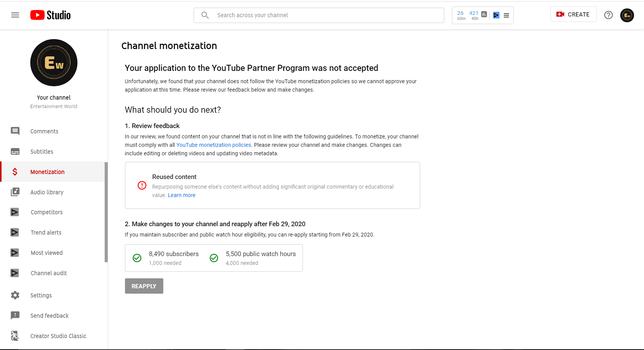Click the 'was not accepted' application heading
Screen dimensions: 644x350
pos(251,68)
